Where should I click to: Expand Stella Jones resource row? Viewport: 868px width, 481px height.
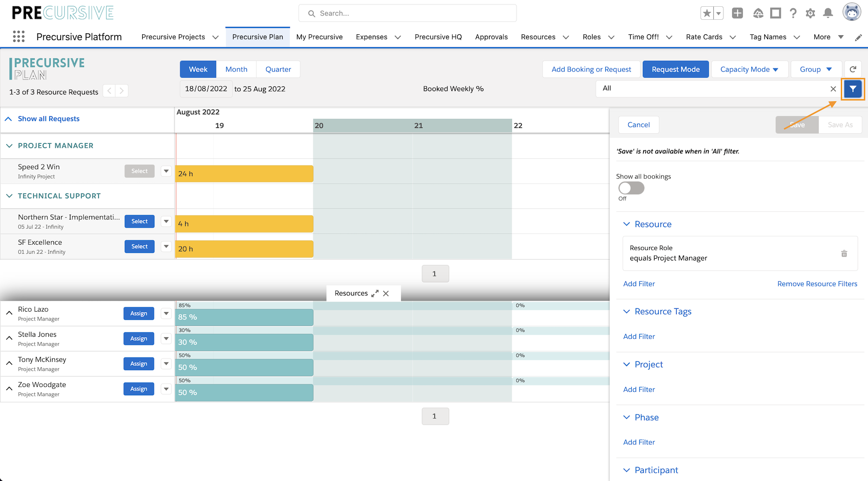[9, 338]
